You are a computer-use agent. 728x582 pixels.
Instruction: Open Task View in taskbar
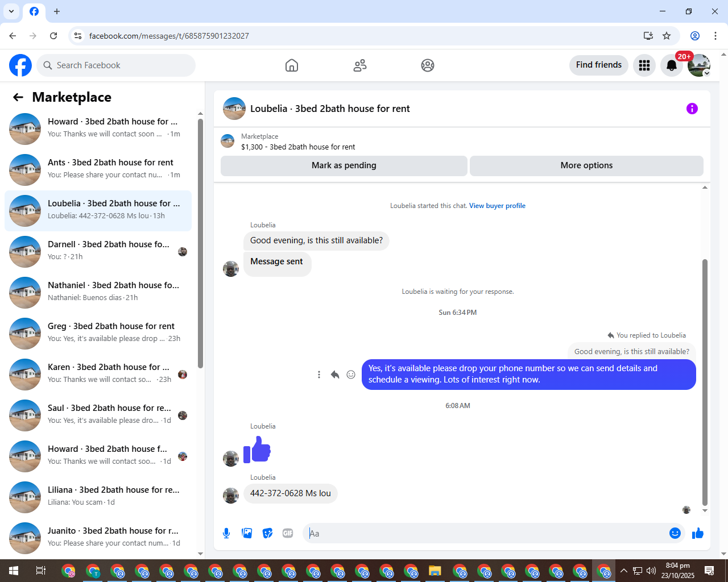click(40, 571)
